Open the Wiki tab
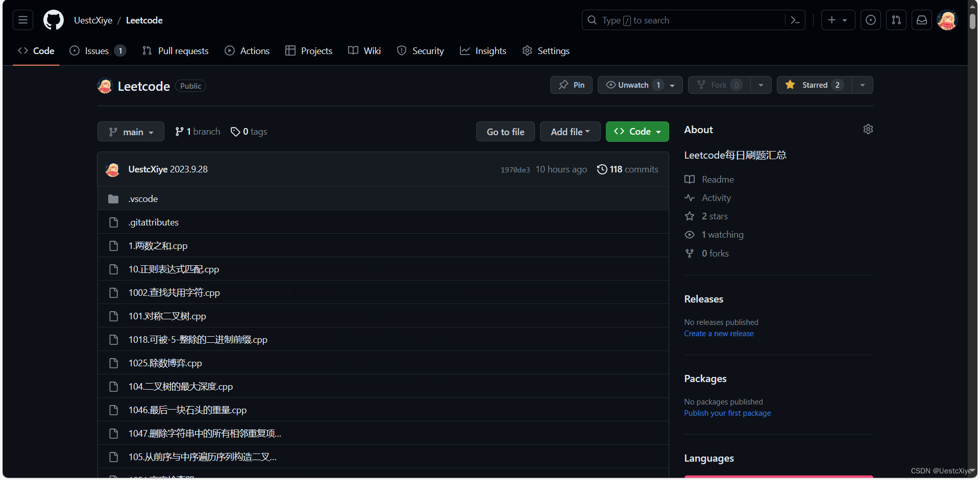980x480 pixels. pyautogui.click(x=364, y=50)
